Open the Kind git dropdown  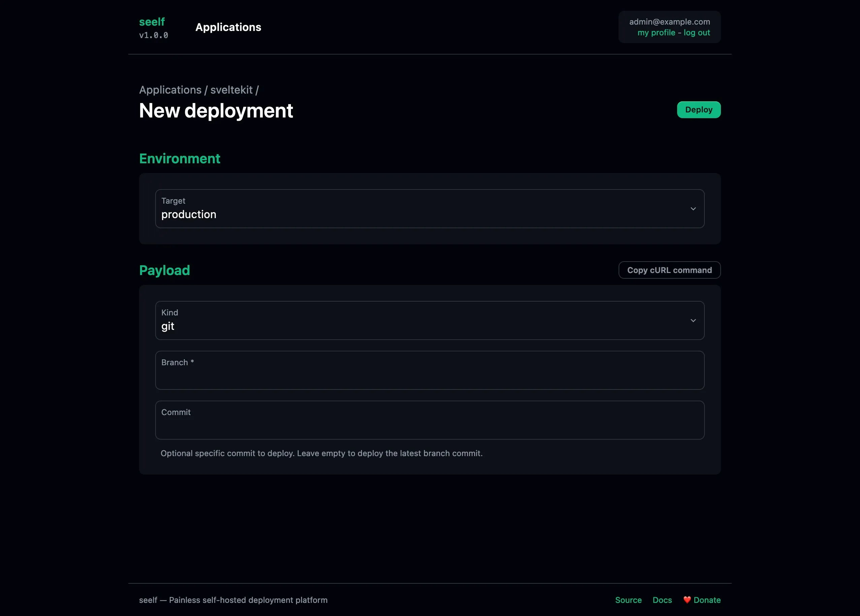click(429, 321)
